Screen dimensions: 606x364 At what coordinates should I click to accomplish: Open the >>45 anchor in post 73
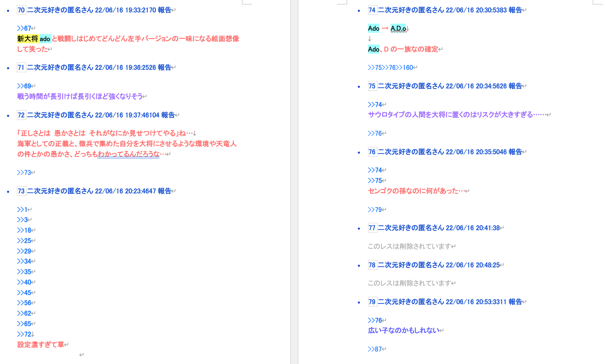pyautogui.click(x=24, y=293)
